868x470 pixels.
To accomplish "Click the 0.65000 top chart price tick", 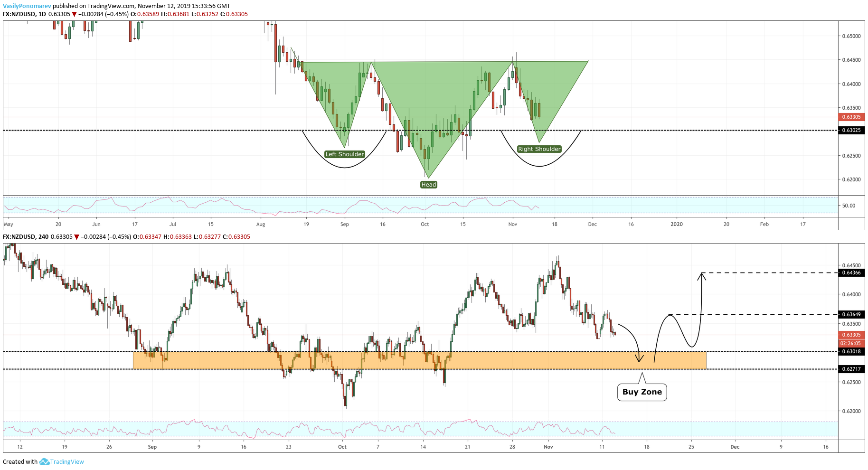I will click(x=851, y=36).
